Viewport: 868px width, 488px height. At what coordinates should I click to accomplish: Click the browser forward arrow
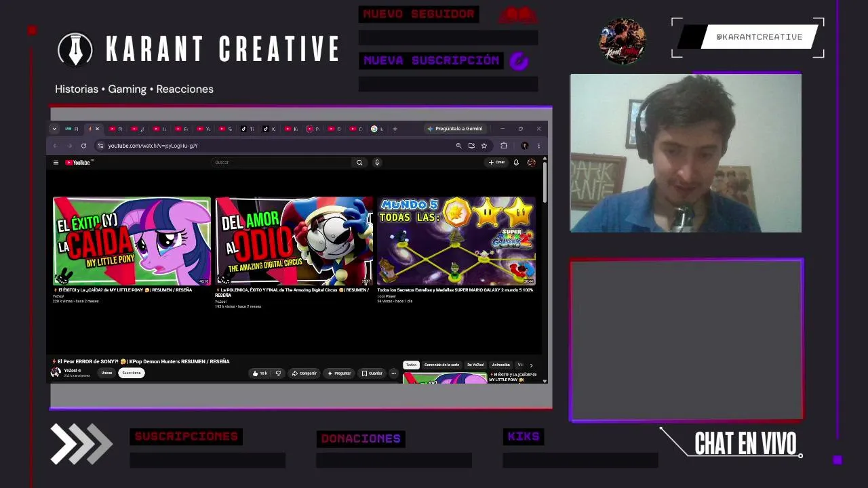tap(70, 146)
